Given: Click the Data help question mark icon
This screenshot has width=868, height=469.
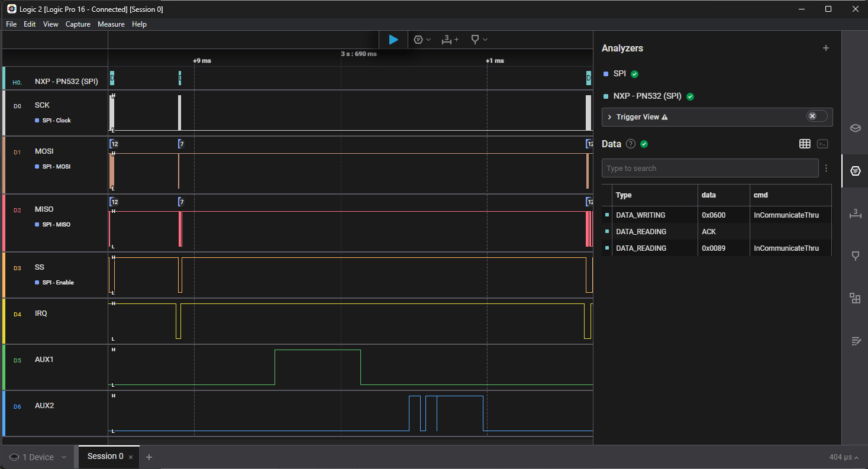Looking at the screenshot, I should tap(631, 144).
